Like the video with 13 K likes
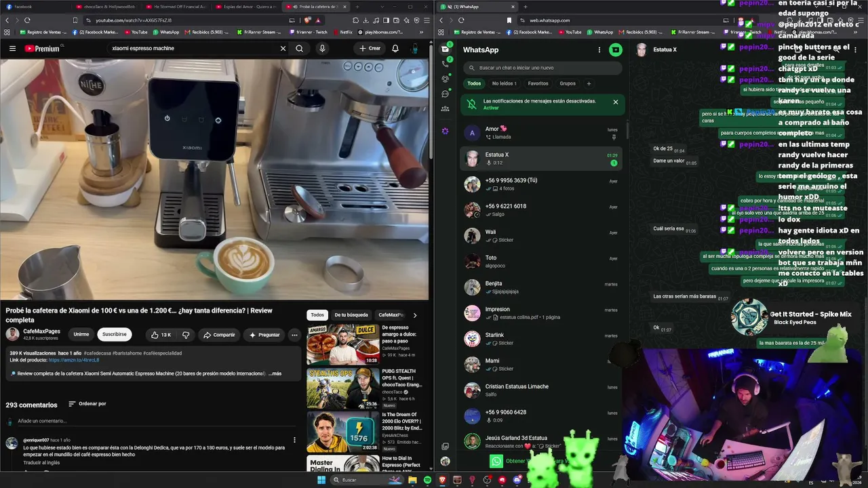The height and width of the screenshot is (488, 868). (x=160, y=335)
